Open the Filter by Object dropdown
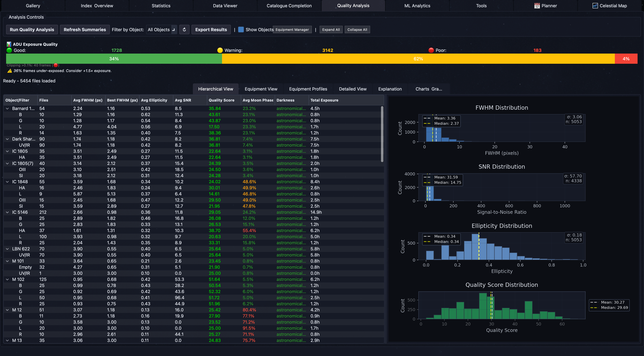This screenshot has height=356, width=644. pos(162,29)
